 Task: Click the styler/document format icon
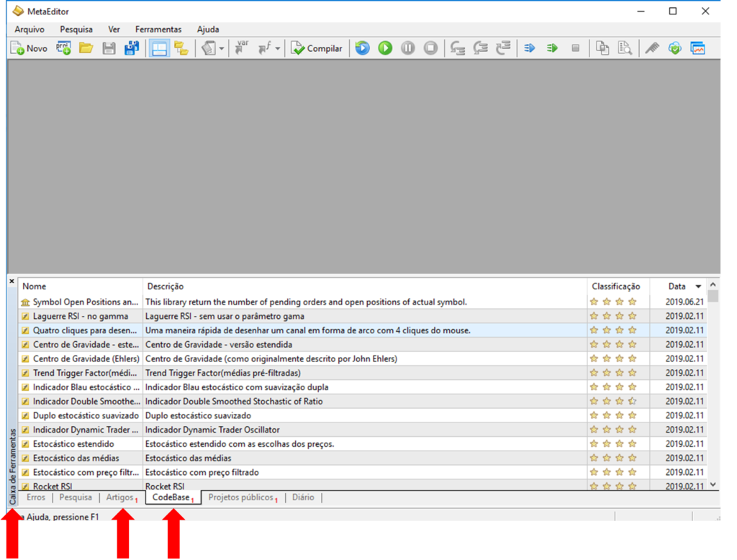tap(209, 48)
